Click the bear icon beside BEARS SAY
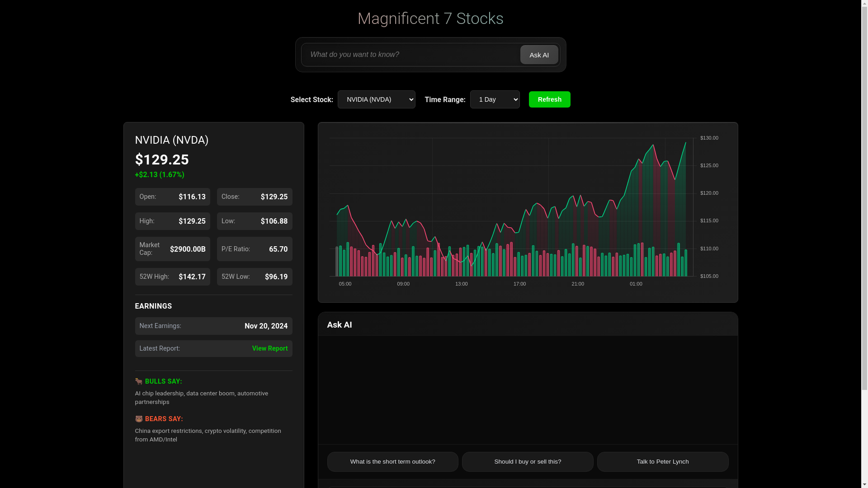The width and height of the screenshot is (868, 488). coord(139,419)
